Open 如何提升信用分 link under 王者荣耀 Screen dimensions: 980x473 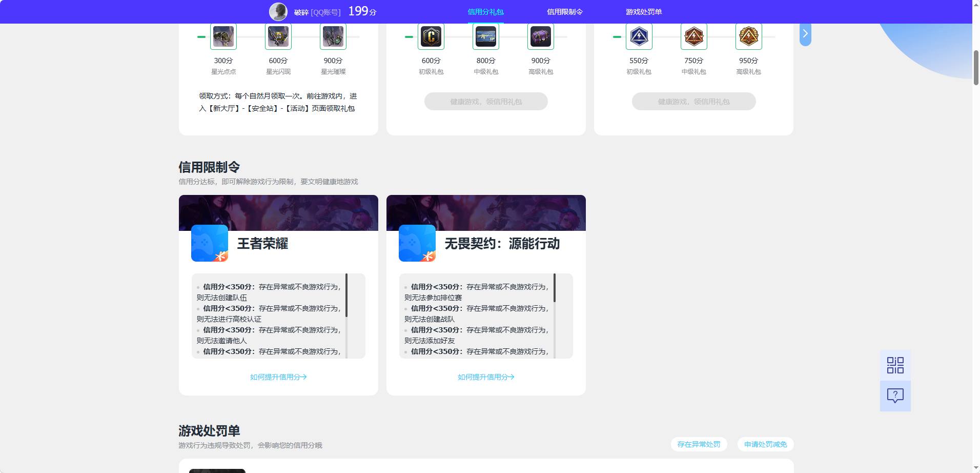tap(278, 377)
